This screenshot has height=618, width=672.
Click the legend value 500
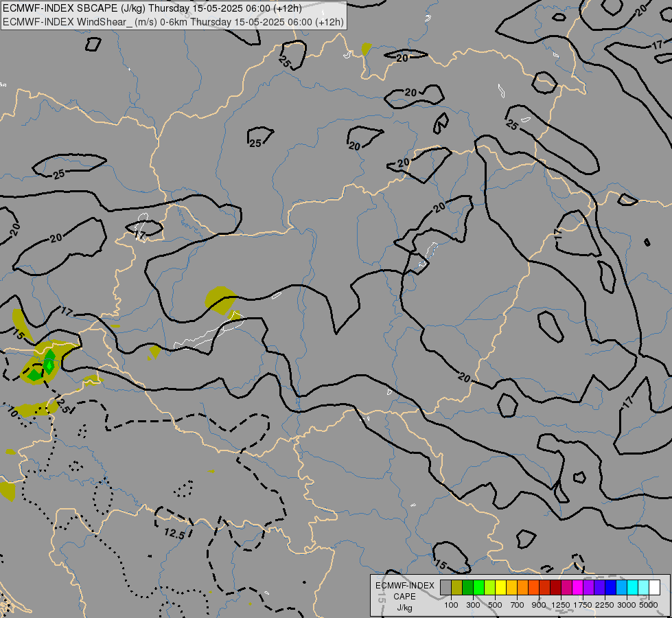coord(495,605)
